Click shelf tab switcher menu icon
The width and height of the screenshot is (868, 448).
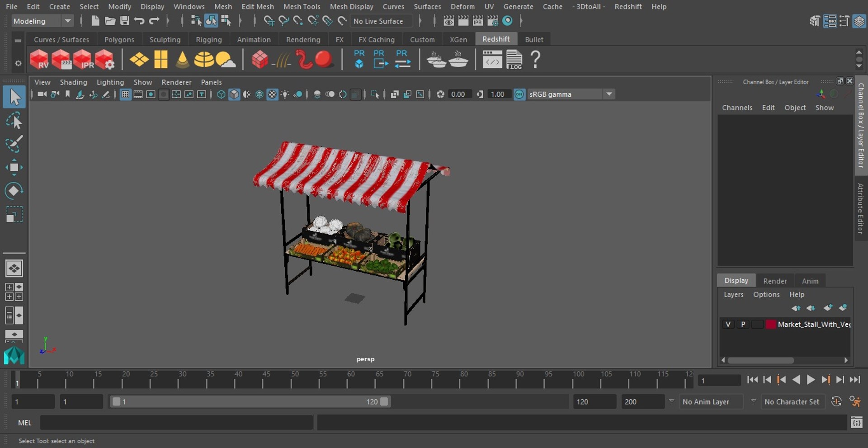[18, 40]
